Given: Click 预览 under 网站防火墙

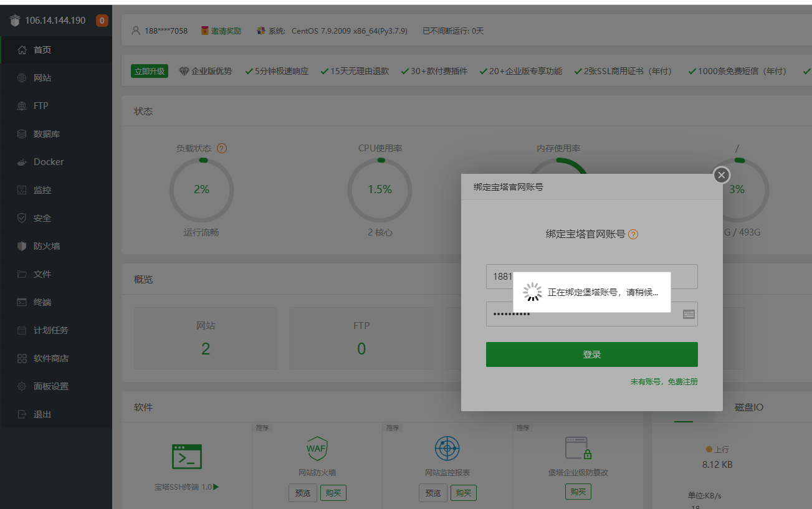Looking at the screenshot, I should tap(303, 493).
